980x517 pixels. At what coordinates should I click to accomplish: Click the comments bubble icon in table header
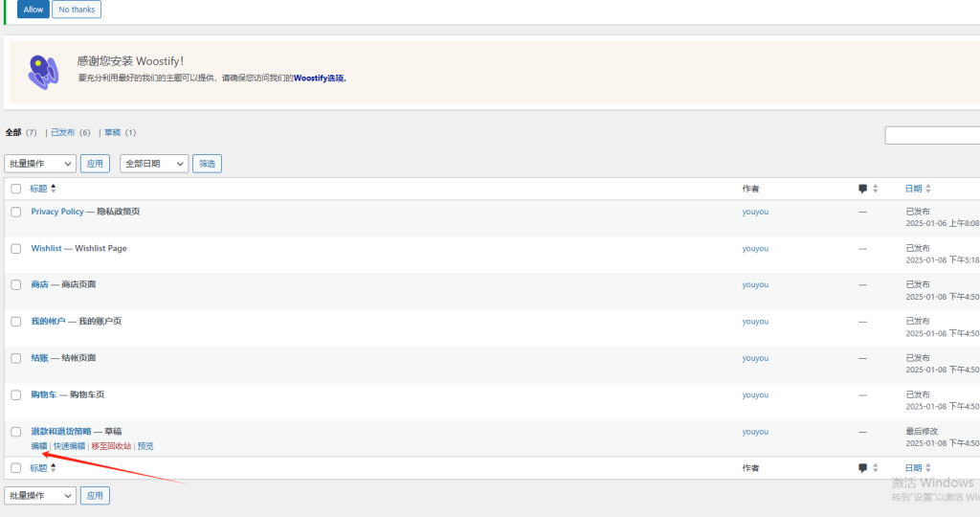863,189
